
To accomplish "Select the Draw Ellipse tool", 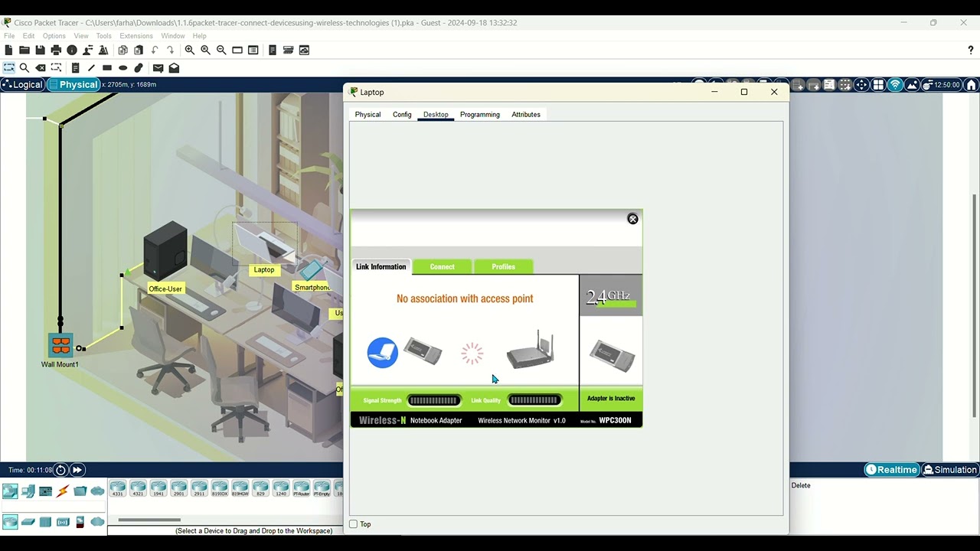I will tap(122, 68).
